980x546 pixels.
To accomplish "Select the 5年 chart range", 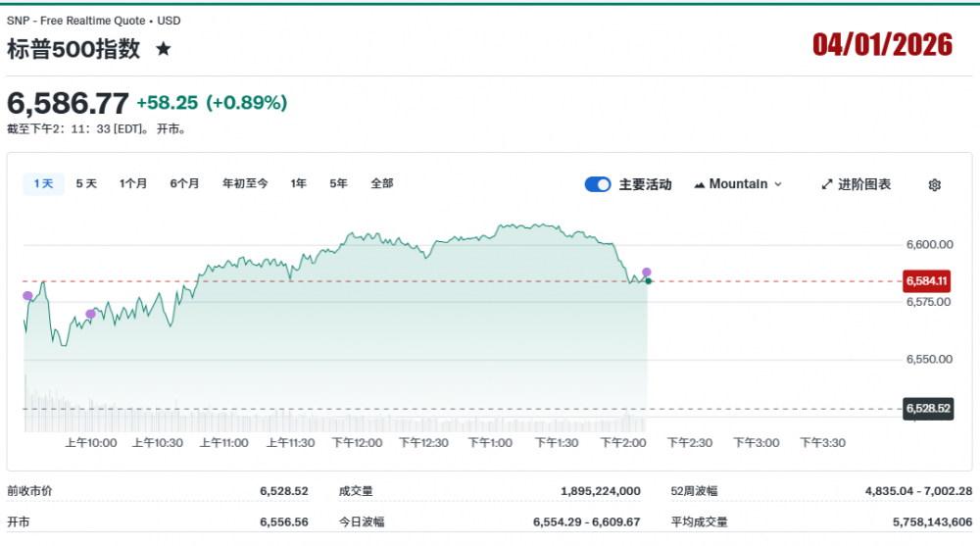I will (x=338, y=183).
